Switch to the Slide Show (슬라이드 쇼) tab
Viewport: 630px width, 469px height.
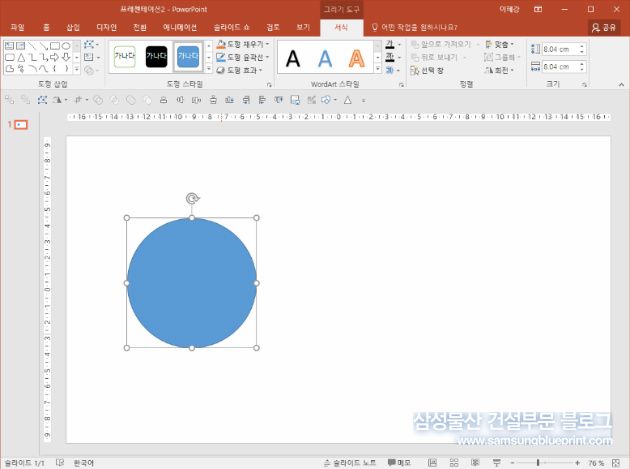coord(231,27)
